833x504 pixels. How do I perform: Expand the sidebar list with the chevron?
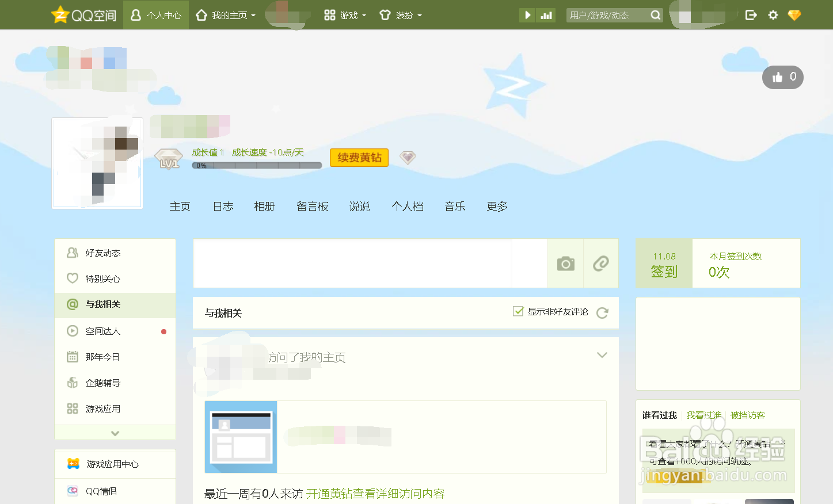coord(115,432)
